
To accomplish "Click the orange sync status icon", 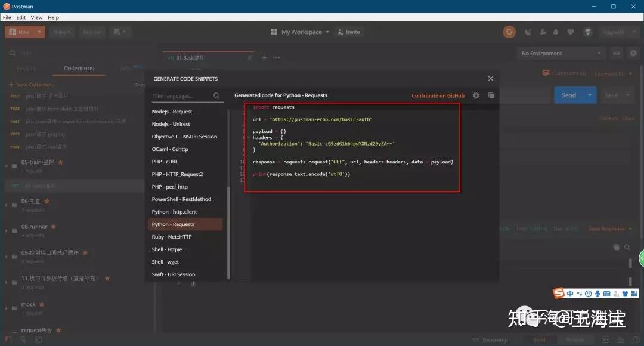I will (x=509, y=32).
